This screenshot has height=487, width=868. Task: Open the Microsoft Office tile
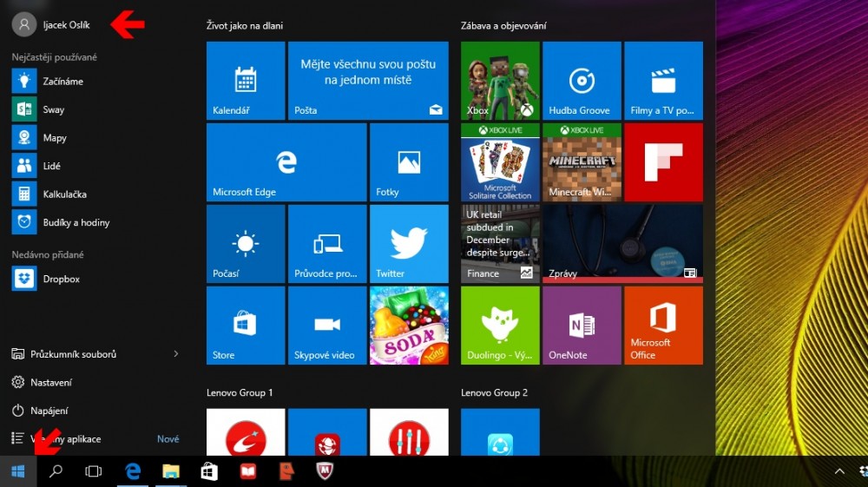click(x=663, y=326)
